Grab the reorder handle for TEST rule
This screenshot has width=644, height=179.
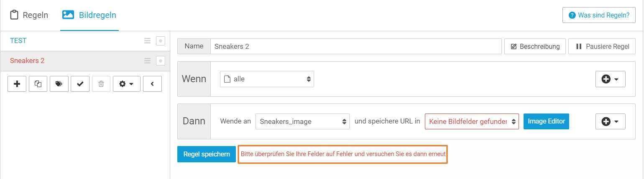coord(147,41)
